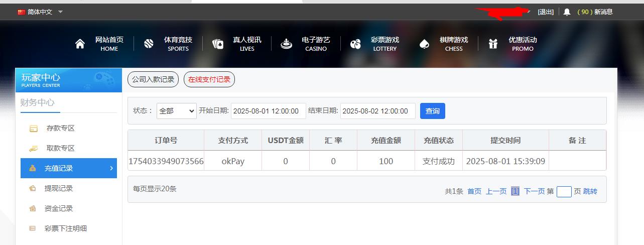Screen dimensions: 644x245
Task: Click order number 1754033949073566
Action: [166, 161]
